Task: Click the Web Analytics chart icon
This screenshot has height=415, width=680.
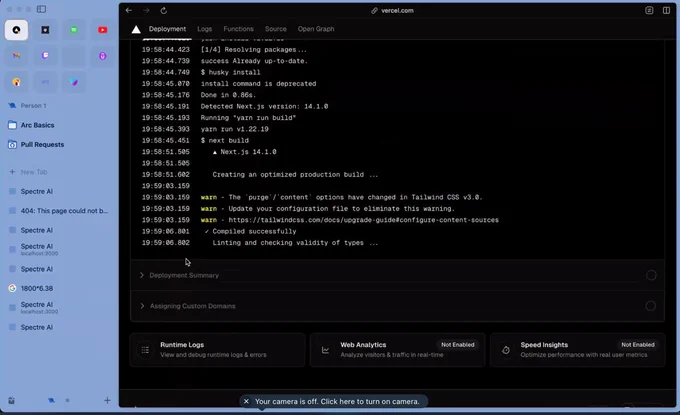Action: (325, 350)
